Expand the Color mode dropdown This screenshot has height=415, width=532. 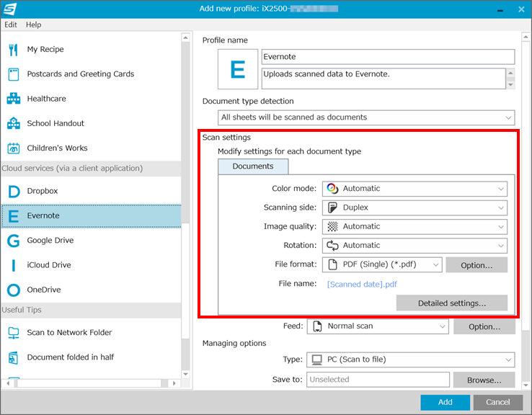click(414, 189)
